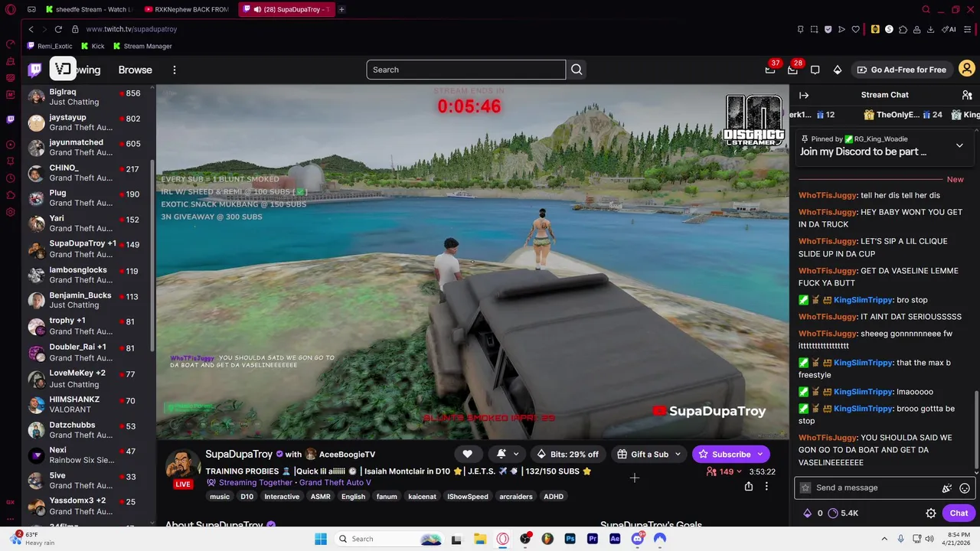Open Twitch in the Opera sidebar
This screenshot has height=551, width=980.
[x=11, y=119]
